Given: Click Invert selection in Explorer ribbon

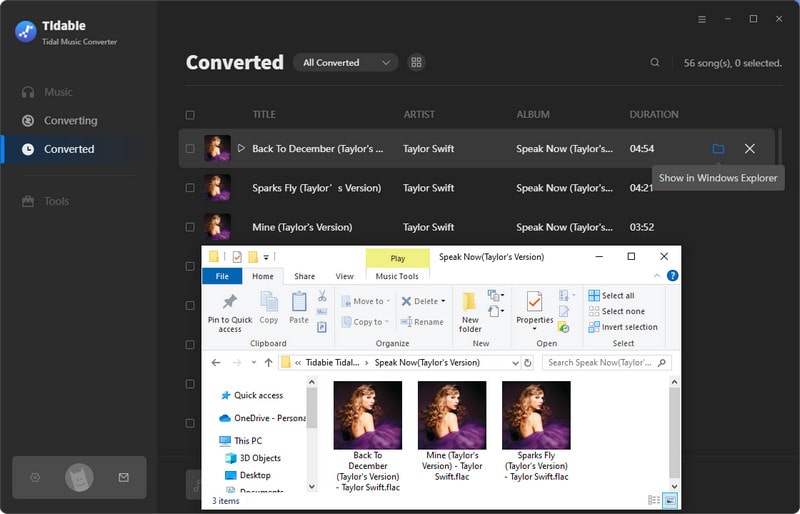Looking at the screenshot, I should click(623, 327).
